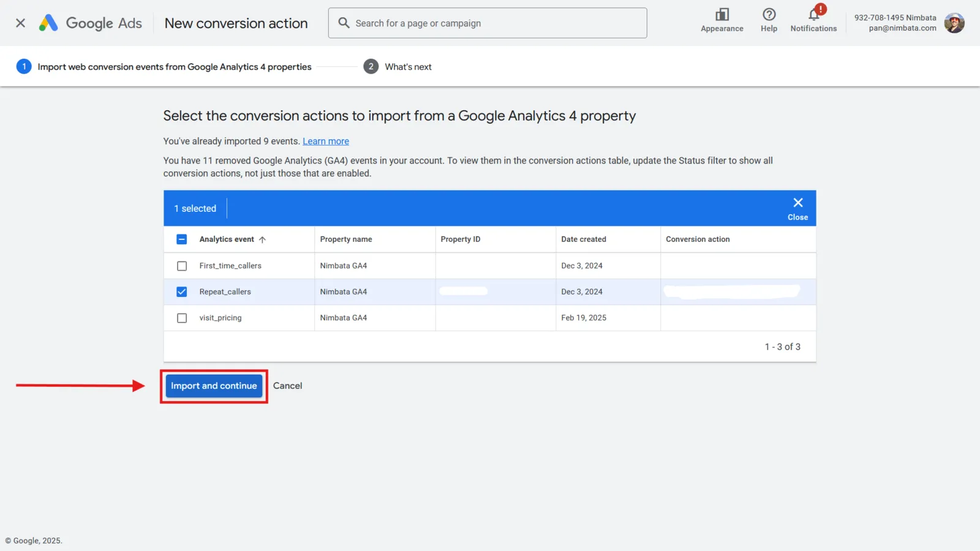Click the visit_pricing event name
The width and height of the screenshot is (980, 551).
(221, 318)
